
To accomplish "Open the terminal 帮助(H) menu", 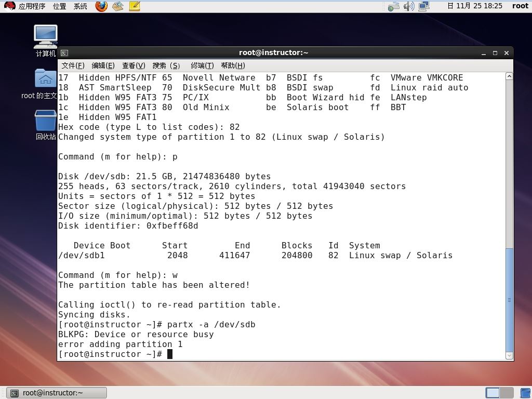I will tap(233, 65).
